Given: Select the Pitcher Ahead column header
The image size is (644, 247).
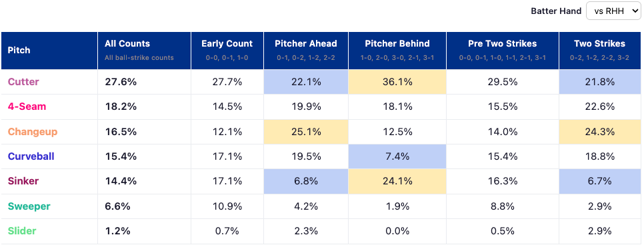Looking at the screenshot, I should pos(306,51).
